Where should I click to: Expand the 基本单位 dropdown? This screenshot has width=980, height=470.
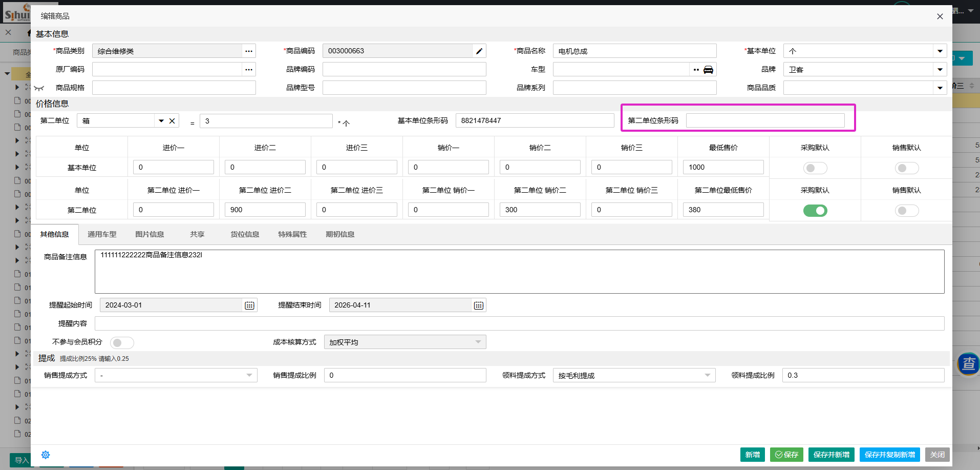point(940,51)
